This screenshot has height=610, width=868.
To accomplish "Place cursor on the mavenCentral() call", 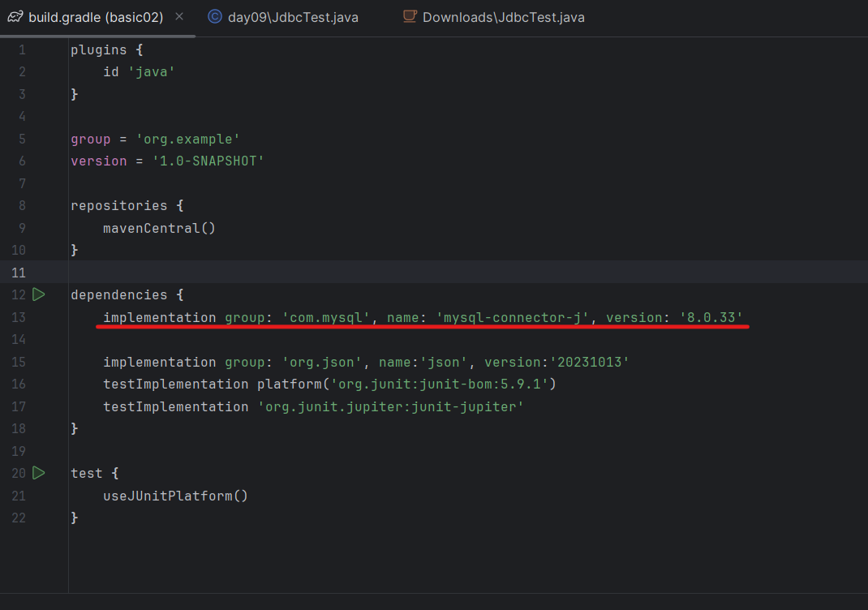I will [x=158, y=228].
